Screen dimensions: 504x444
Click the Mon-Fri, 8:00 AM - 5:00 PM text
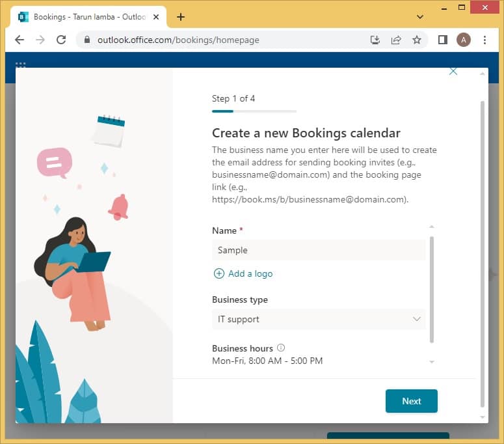tap(267, 361)
